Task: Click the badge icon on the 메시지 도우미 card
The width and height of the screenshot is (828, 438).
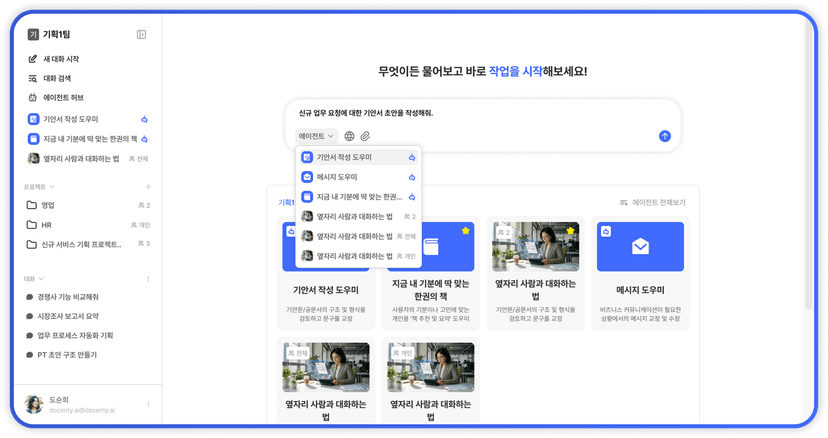Action: 606,231
